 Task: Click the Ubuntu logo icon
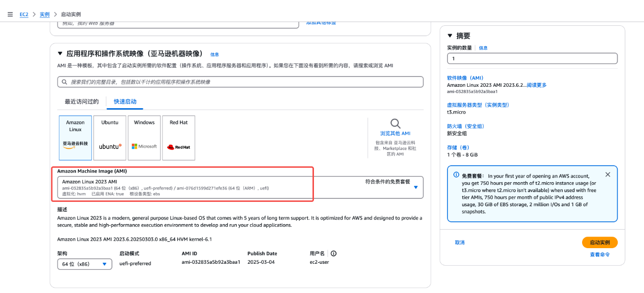coord(110,146)
